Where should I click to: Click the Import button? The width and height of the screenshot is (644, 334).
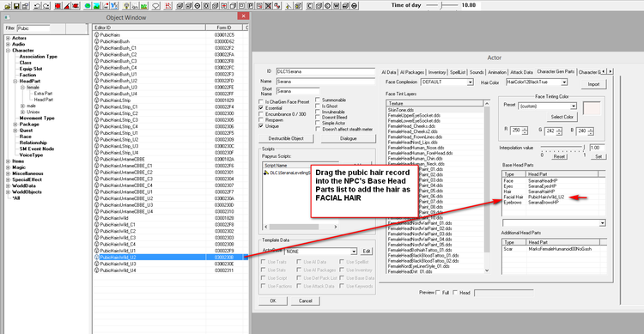(x=593, y=84)
